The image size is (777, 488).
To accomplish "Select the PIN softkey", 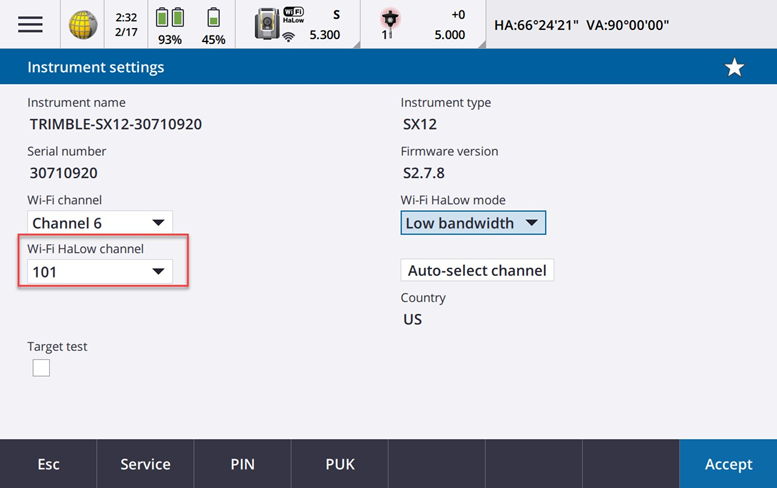I will pos(242,464).
